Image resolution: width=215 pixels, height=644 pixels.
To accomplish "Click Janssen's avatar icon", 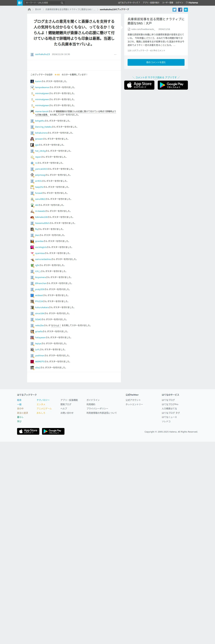I will coord(32,139).
